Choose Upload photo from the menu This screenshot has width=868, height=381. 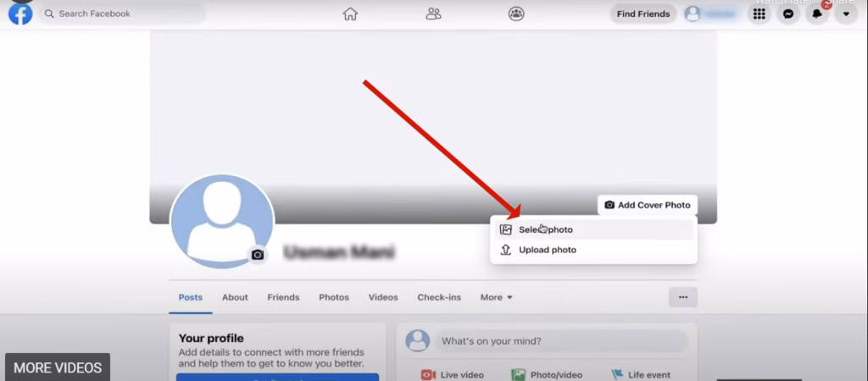593,250
